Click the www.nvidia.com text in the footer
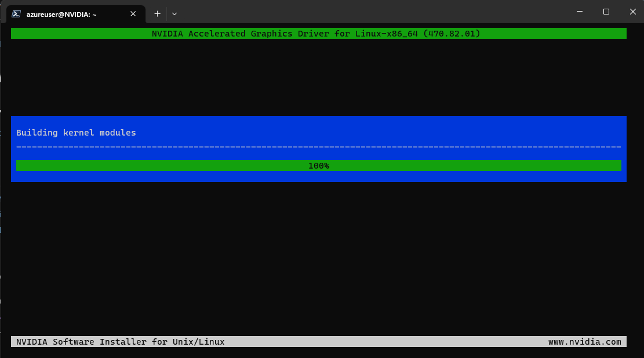644x358 pixels. coord(584,342)
